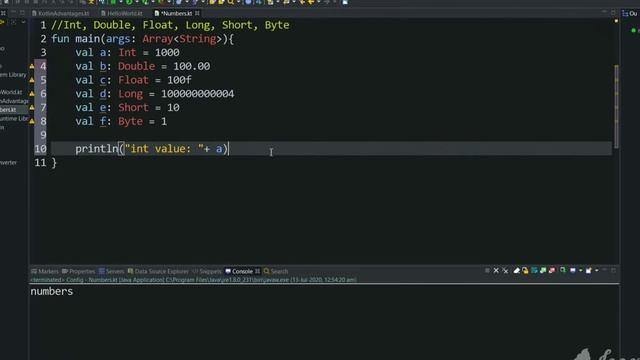Click the 'numbers' output text in console
This screenshot has height=360, width=640.
point(51,291)
